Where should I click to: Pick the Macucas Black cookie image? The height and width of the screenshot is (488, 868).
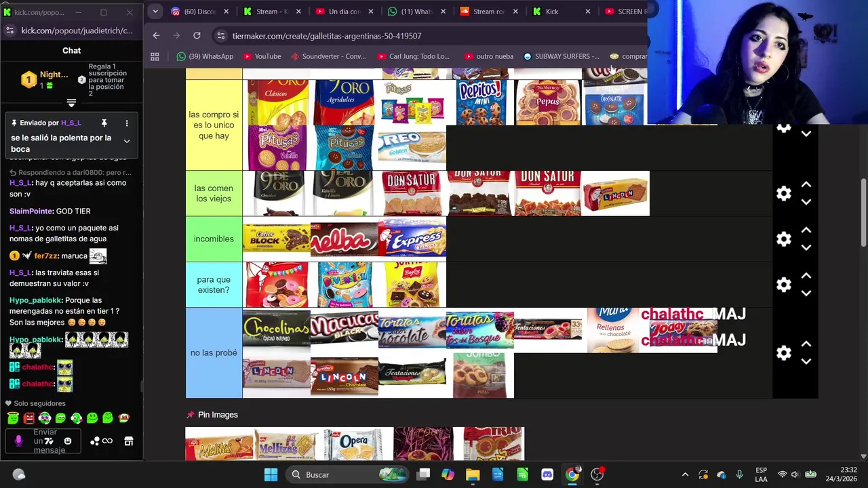(x=344, y=330)
